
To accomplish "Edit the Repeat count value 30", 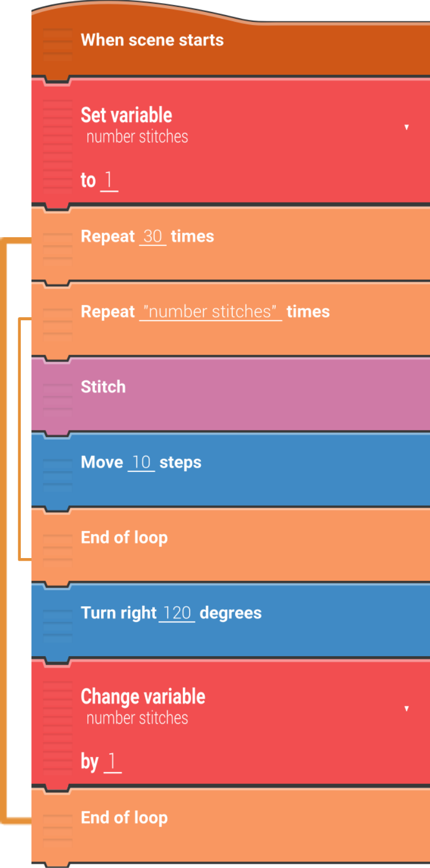I will (153, 237).
